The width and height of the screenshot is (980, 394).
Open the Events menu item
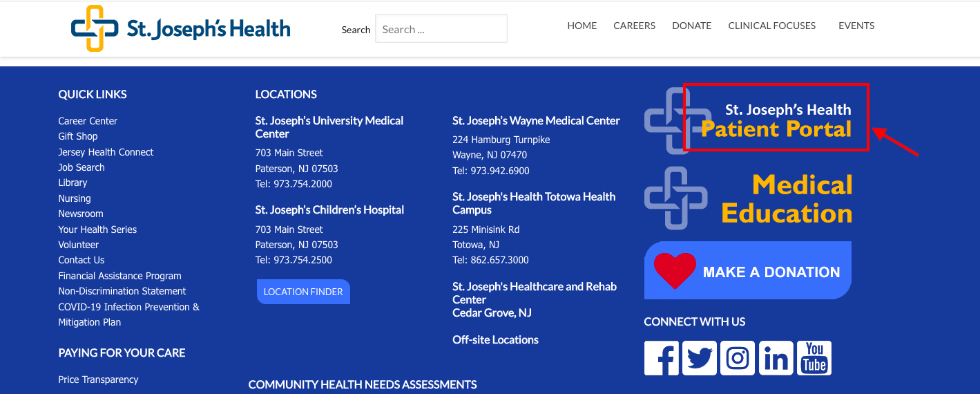click(x=856, y=26)
